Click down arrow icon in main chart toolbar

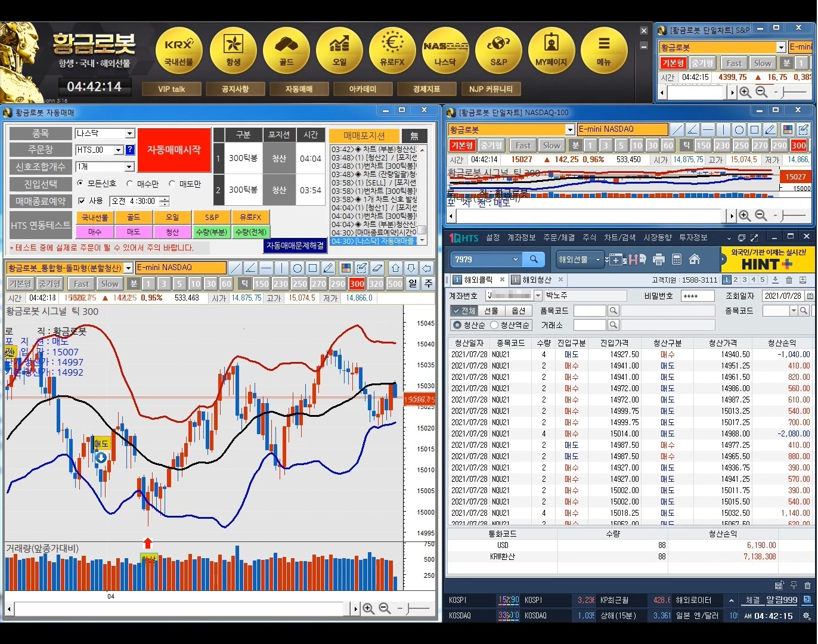click(411, 268)
